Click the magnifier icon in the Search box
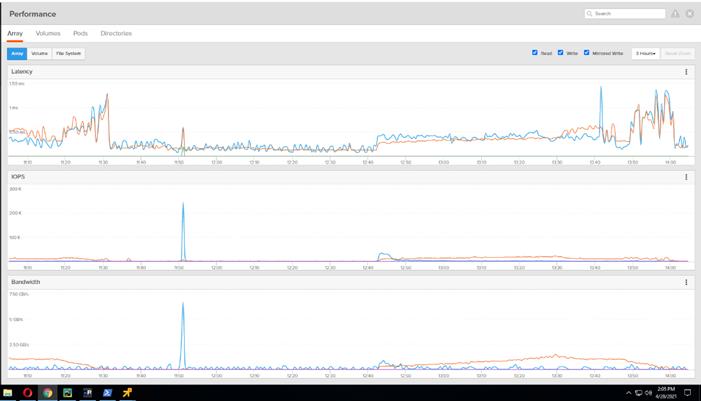Image resolution: width=701 pixels, height=401 pixels. click(x=589, y=14)
